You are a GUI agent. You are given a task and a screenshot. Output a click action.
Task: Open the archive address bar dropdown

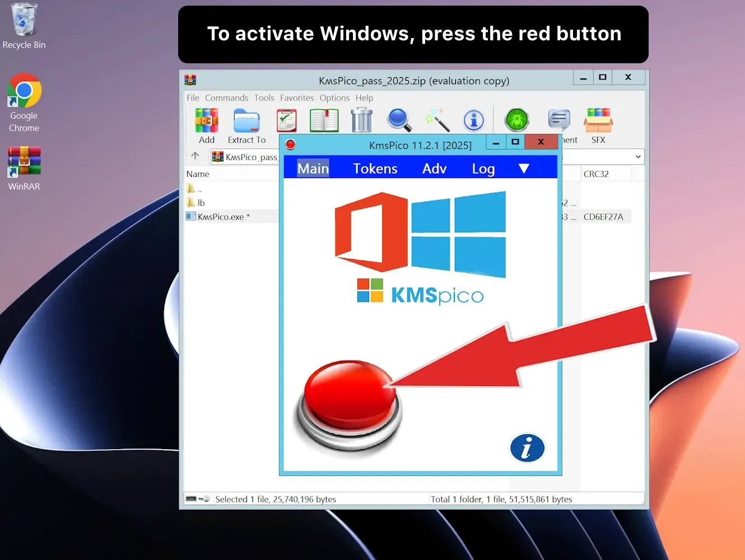point(637,156)
